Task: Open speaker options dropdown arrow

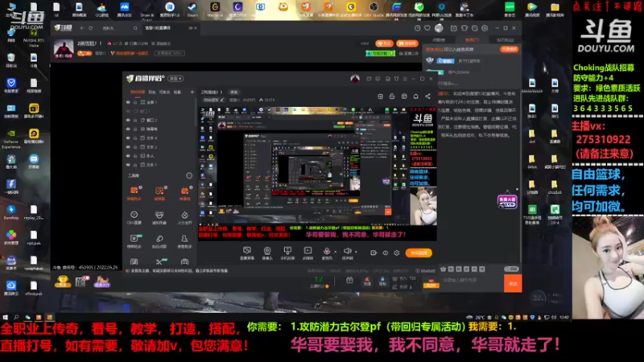Action: [x=356, y=252]
